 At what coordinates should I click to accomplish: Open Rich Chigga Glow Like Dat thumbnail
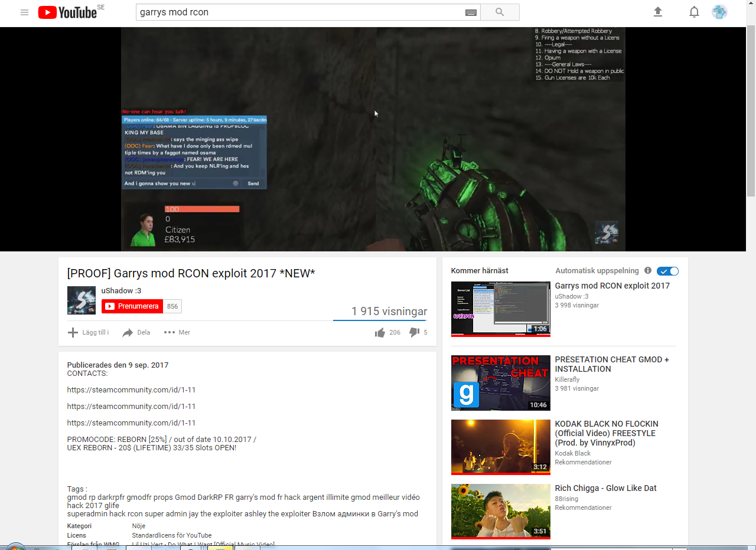tap(501, 511)
